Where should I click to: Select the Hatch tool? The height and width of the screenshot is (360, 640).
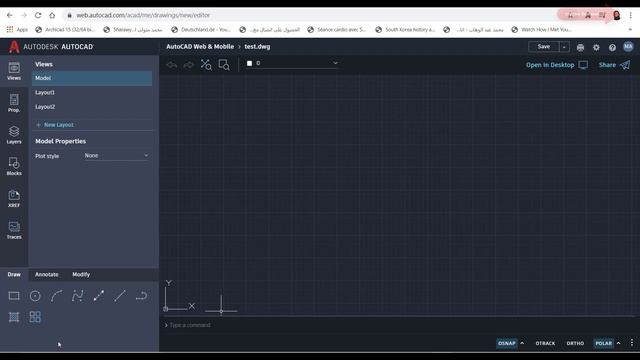(14, 317)
